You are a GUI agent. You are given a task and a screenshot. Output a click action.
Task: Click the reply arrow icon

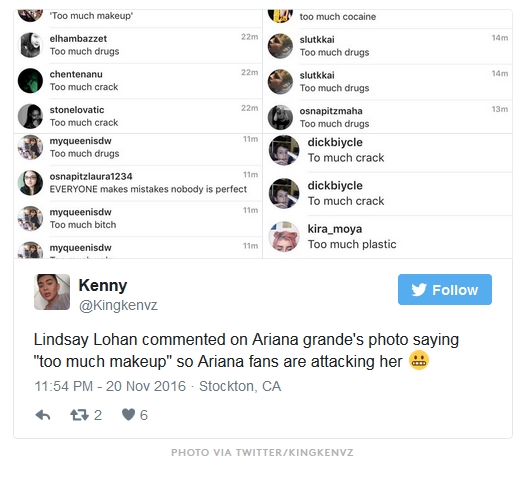pyautogui.click(x=43, y=415)
